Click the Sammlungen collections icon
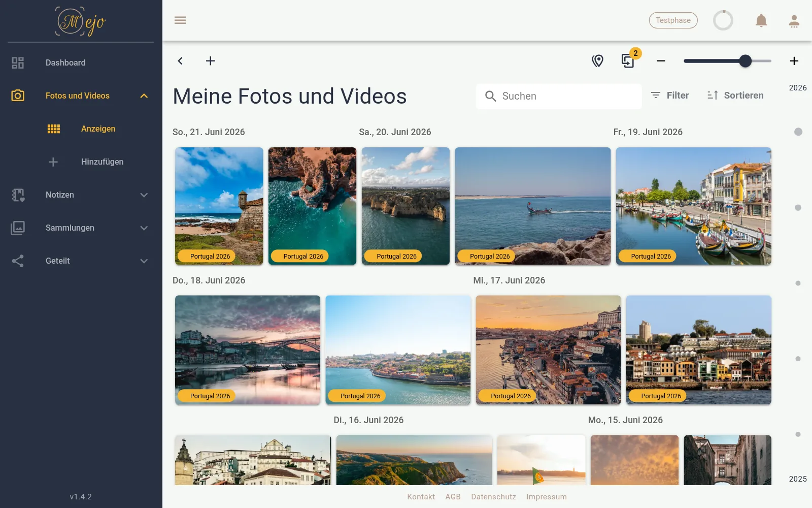Screen dimensions: 812x508 tap(18, 228)
